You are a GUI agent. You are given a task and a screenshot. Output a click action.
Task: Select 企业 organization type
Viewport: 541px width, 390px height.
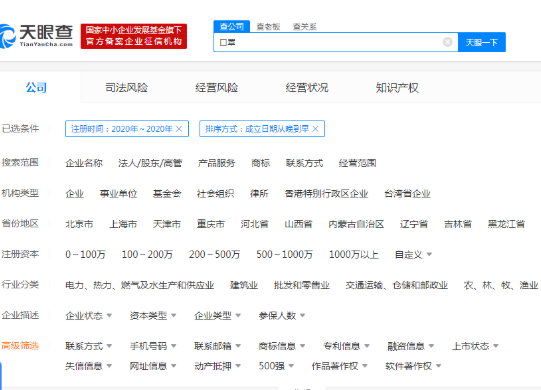[75, 194]
